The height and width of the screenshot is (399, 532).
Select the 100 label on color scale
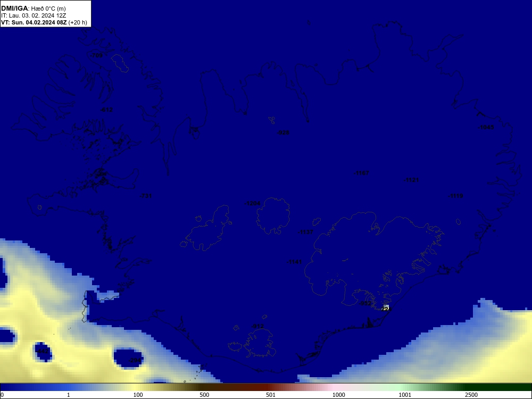click(138, 395)
